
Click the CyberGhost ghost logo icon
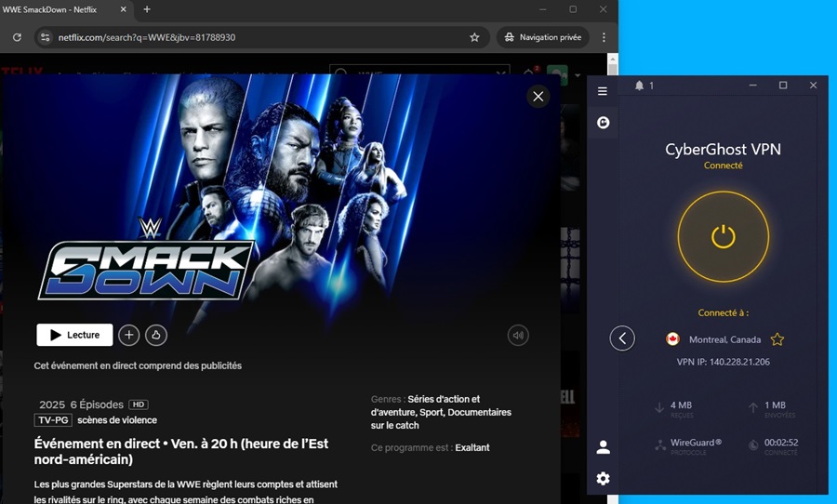[x=604, y=123]
